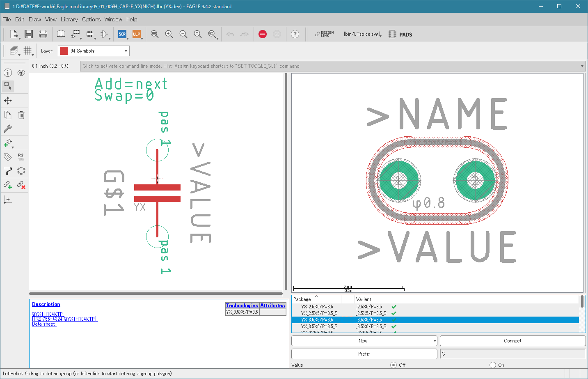
Task: Set Value radio button to On
Action: [493, 365]
